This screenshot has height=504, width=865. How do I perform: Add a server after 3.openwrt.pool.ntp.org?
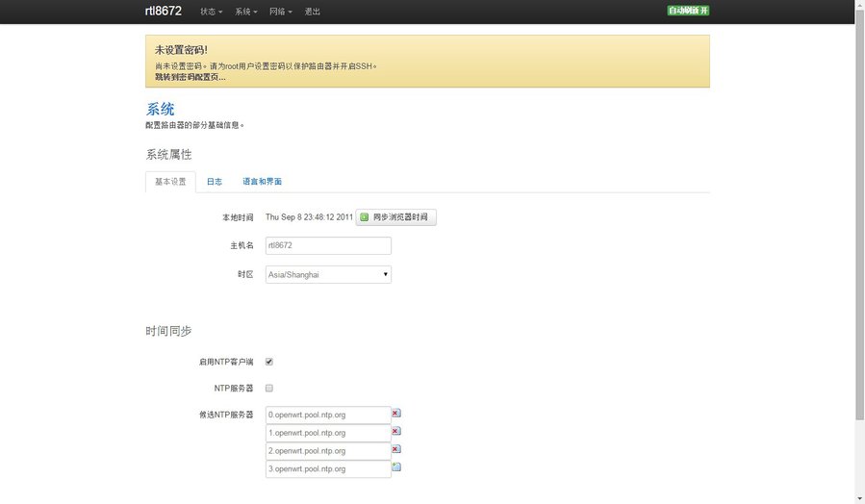pyautogui.click(x=396, y=467)
